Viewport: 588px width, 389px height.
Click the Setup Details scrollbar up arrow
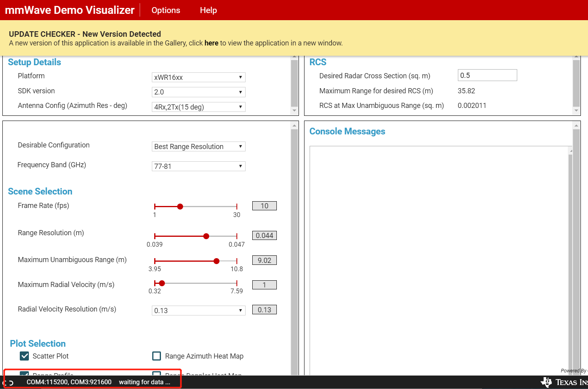(294, 57)
